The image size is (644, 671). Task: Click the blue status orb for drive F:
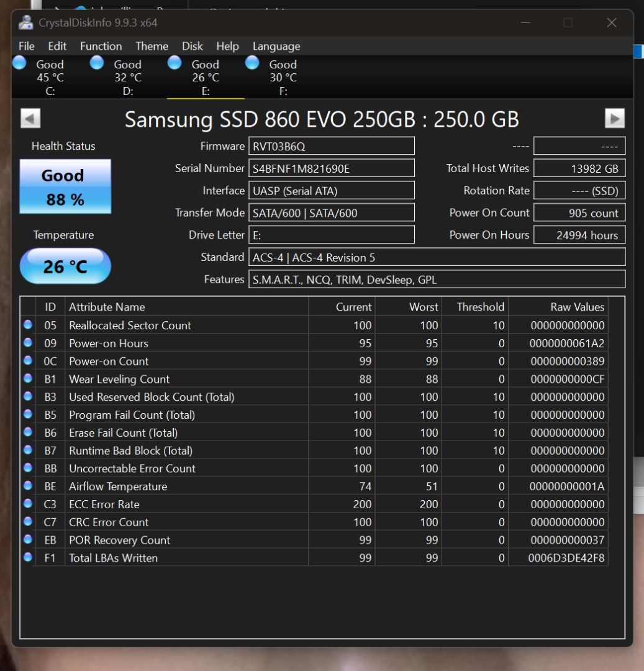pyautogui.click(x=252, y=63)
